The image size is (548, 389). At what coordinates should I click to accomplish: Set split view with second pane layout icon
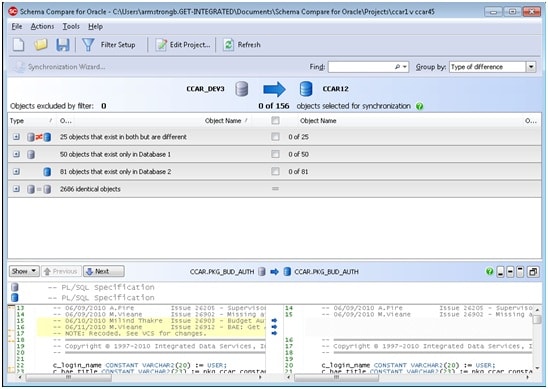(510, 272)
